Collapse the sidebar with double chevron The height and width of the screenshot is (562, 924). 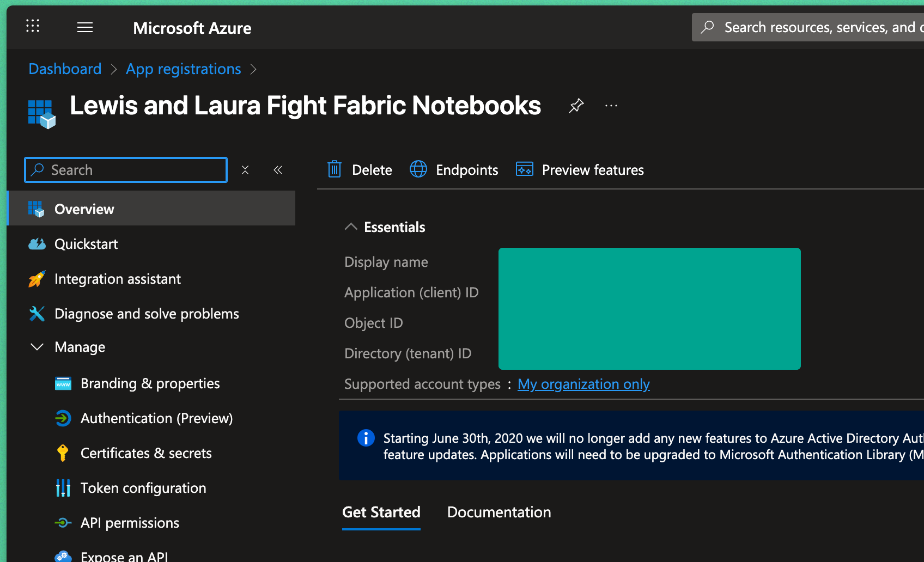click(x=278, y=170)
